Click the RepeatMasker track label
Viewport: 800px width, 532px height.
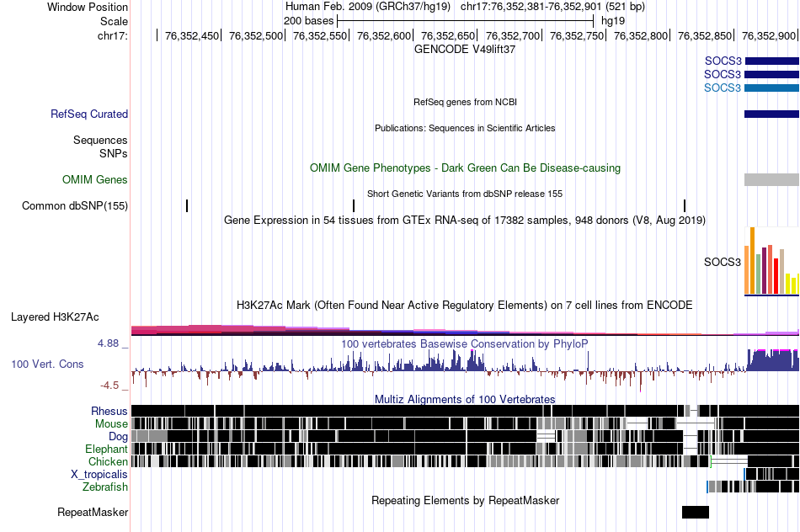93,512
